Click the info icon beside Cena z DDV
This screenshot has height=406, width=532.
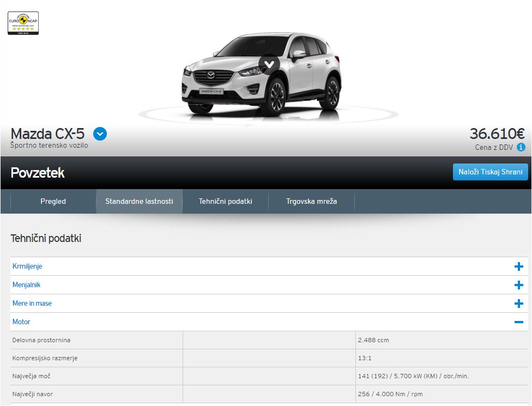521,147
